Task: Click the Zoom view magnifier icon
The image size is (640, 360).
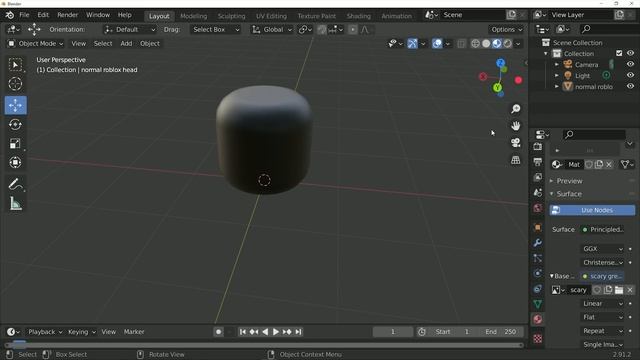Action: 516,109
